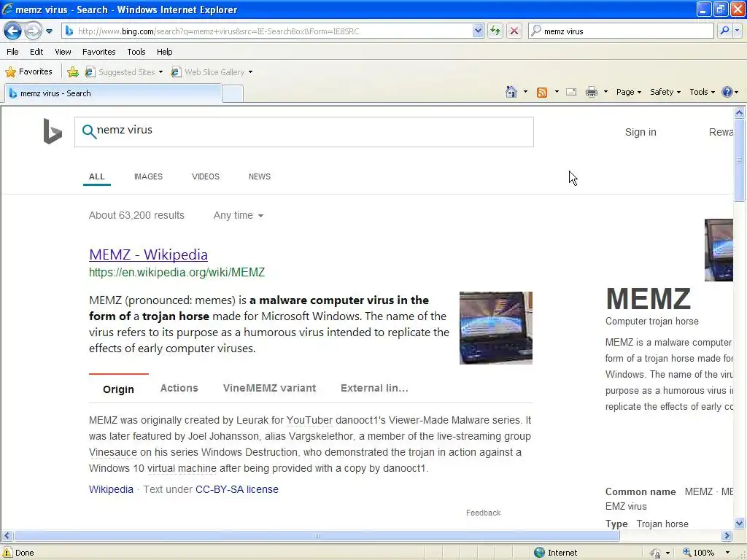This screenshot has width=747, height=560.
Task: Click the Bing search magnifier icon
Action: pos(89,131)
